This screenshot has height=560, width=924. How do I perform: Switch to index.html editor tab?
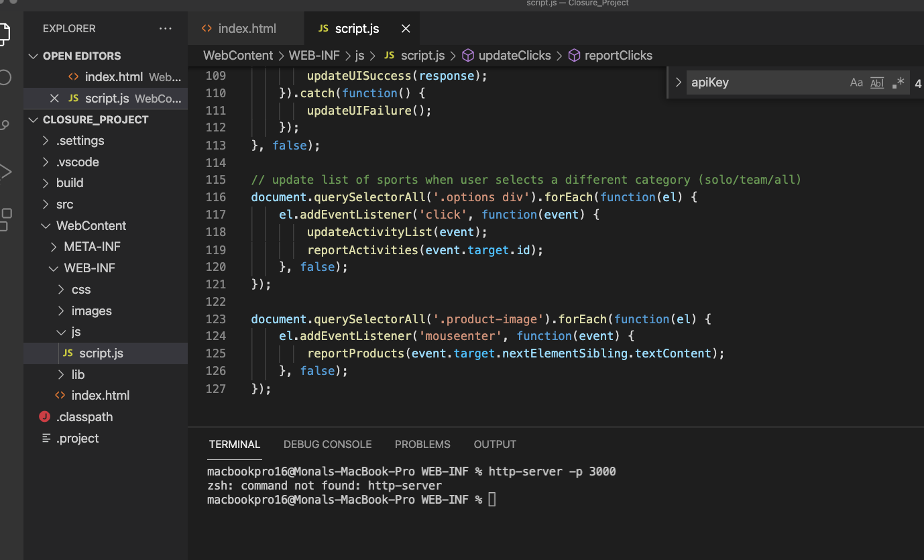tap(245, 29)
